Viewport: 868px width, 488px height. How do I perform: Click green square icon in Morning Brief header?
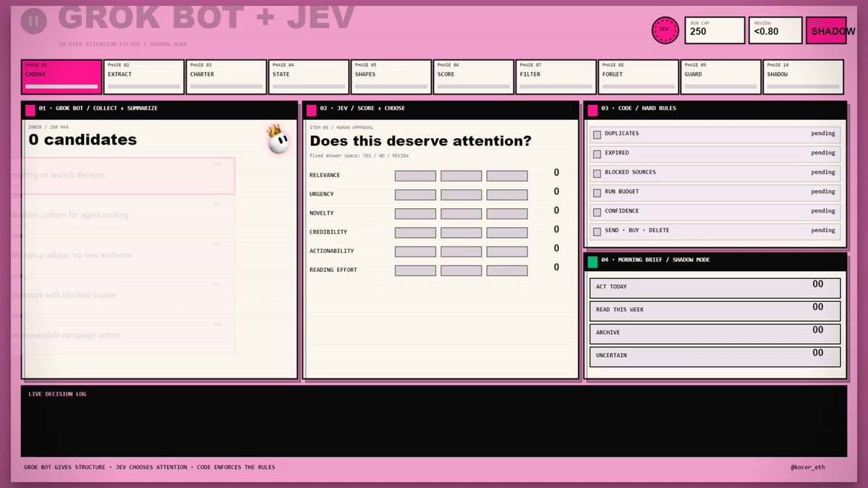click(x=592, y=262)
